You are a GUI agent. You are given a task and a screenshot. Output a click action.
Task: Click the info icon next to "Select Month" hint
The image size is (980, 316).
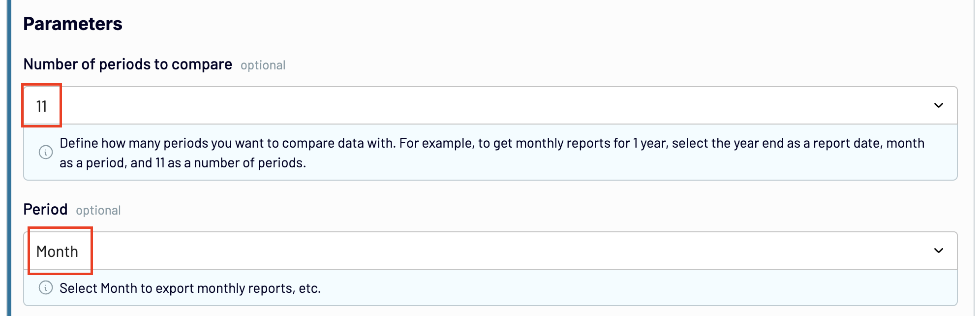tap(46, 288)
